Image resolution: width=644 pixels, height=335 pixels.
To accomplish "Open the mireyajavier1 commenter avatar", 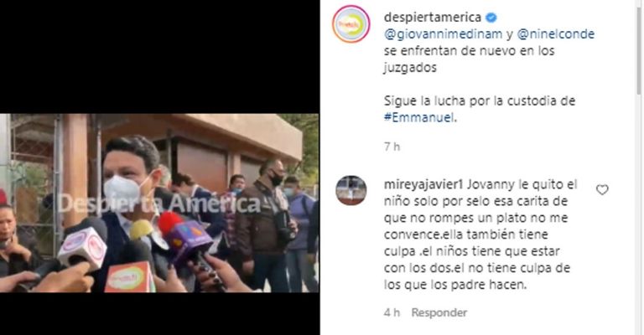I will (x=351, y=190).
